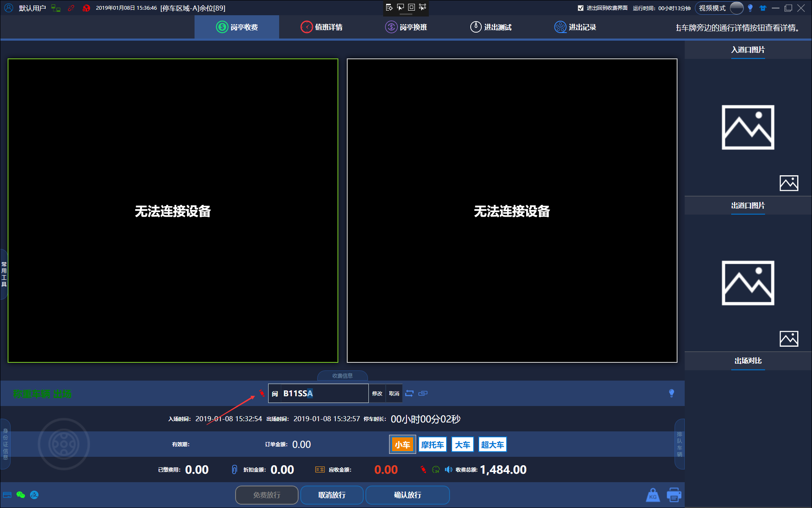Open the 值班详情 tab
Image resolution: width=812 pixels, height=508 pixels.
321,27
